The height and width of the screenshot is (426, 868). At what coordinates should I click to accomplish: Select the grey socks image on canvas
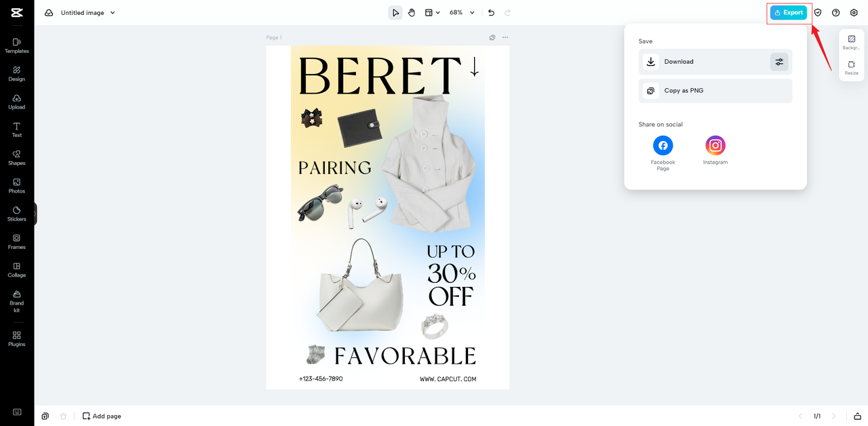[316, 355]
